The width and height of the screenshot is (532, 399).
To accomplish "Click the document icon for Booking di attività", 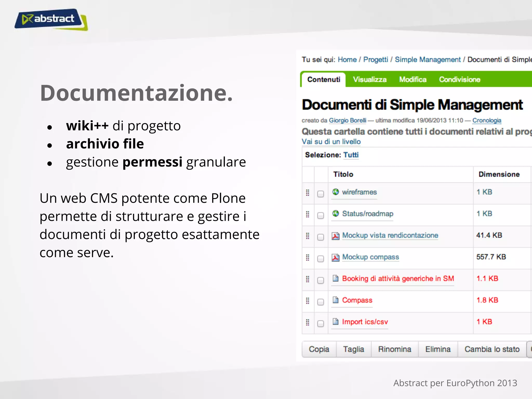I will click(336, 278).
